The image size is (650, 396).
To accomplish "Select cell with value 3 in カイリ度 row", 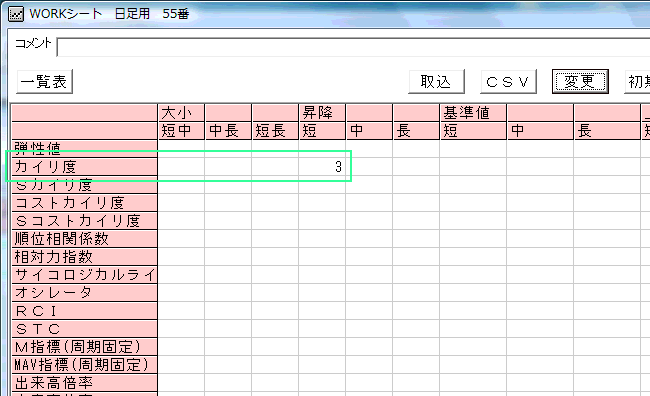I will 322,167.
